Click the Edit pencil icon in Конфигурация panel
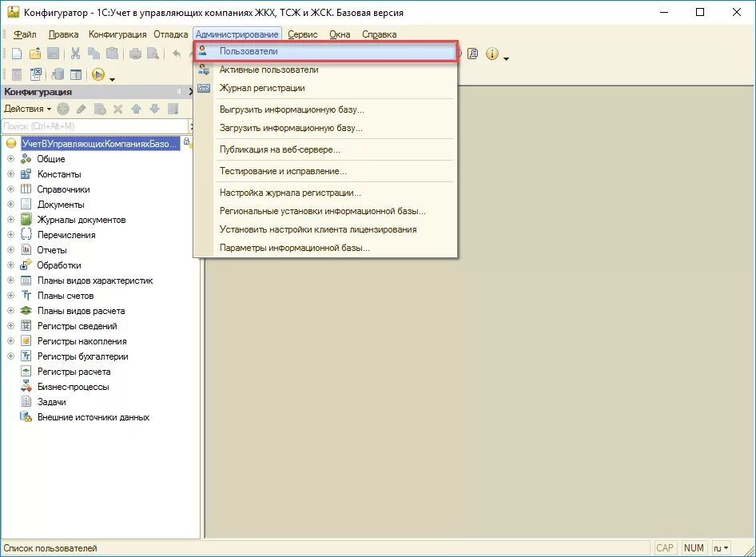 (82, 109)
